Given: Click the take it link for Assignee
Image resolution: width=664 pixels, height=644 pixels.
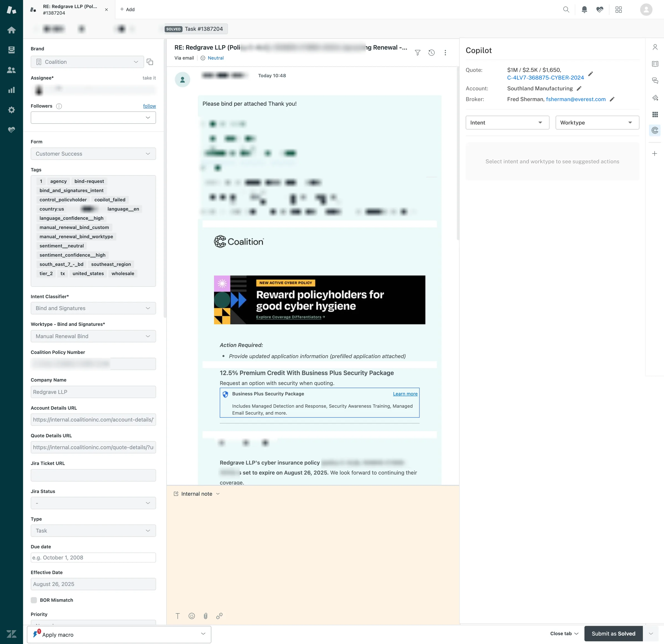Looking at the screenshot, I should pyautogui.click(x=149, y=77).
